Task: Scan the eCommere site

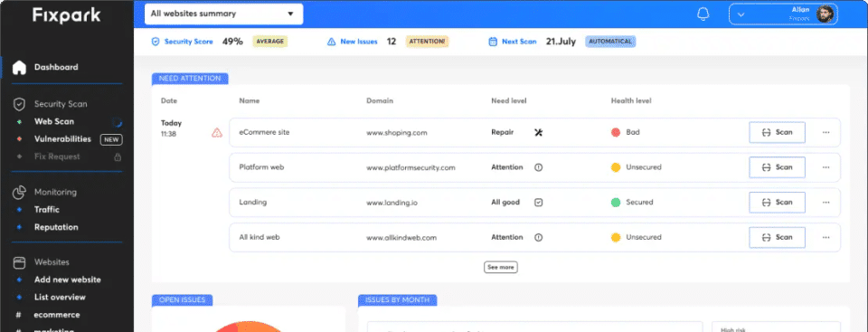Action: 778,132
